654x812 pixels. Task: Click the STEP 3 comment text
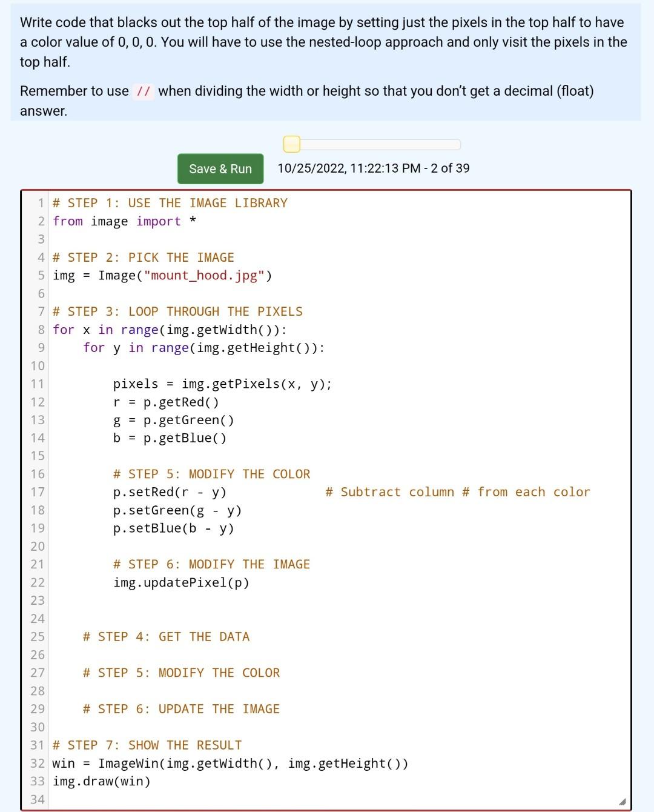(x=176, y=311)
